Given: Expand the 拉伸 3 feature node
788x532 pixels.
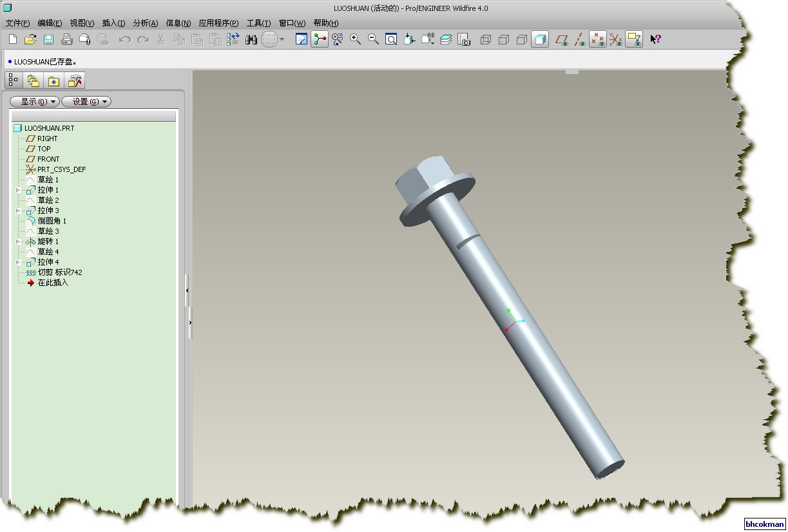Looking at the screenshot, I should 18,211.
